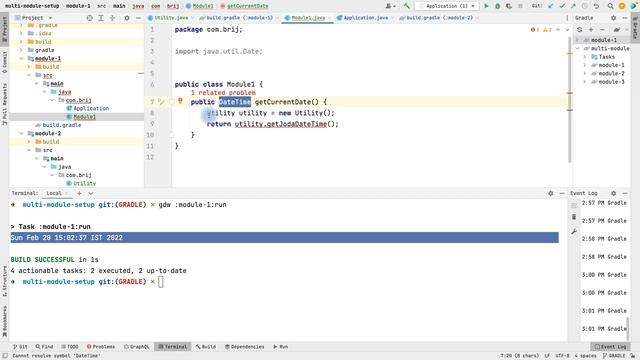
Task: Show Git history clock icon
Action: coord(584,6)
